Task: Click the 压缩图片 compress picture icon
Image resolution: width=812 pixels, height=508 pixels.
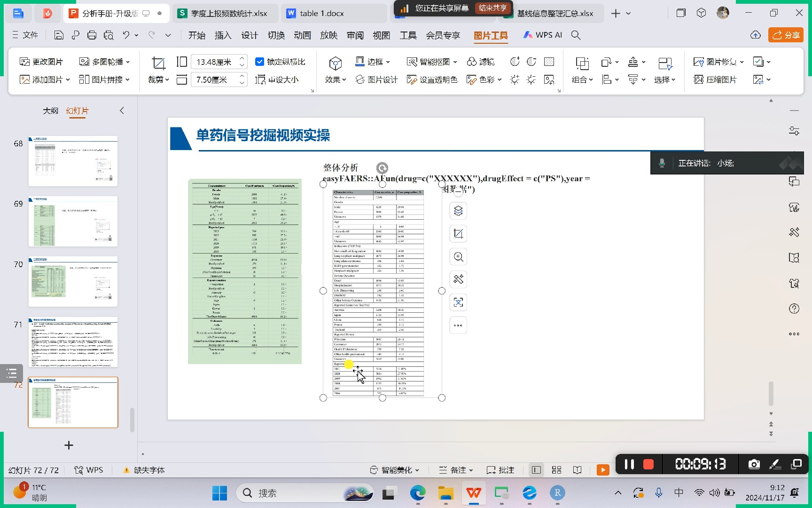Action: [716, 79]
